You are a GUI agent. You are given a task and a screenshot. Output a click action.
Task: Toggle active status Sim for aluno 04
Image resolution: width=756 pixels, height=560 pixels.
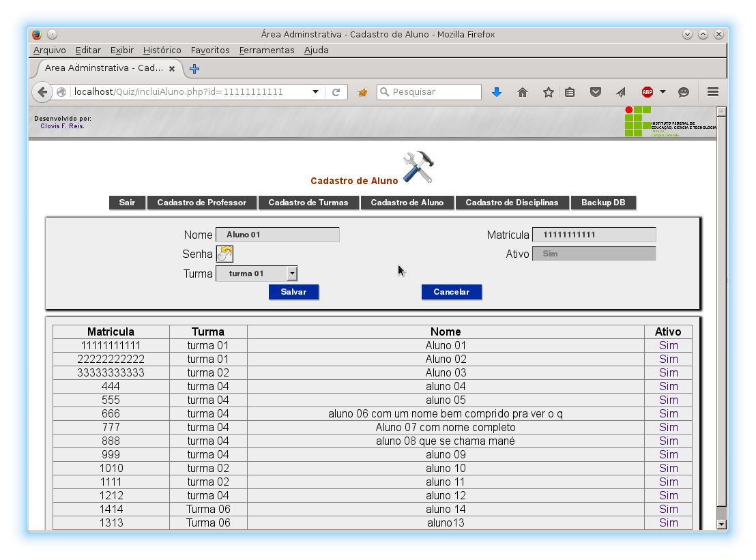(x=668, y=386)
